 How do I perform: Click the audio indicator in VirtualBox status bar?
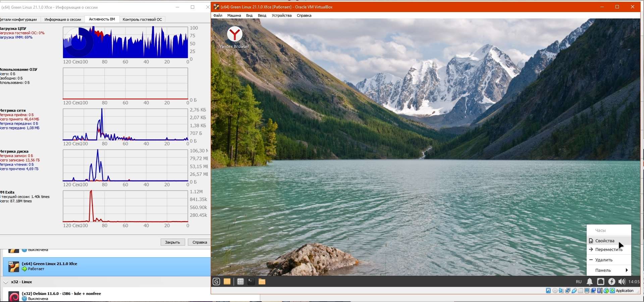pos(561,291)
